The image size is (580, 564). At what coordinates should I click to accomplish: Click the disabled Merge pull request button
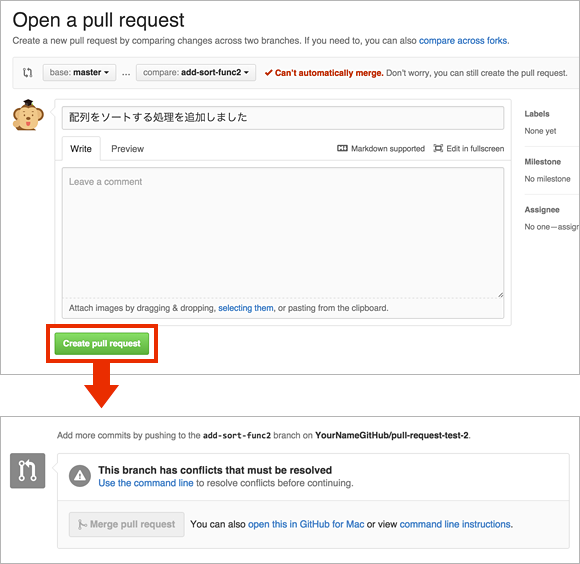(127, 524)
